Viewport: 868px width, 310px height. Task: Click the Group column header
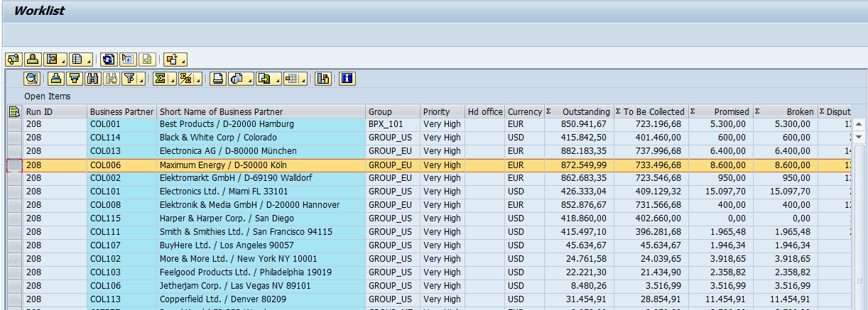394,111
